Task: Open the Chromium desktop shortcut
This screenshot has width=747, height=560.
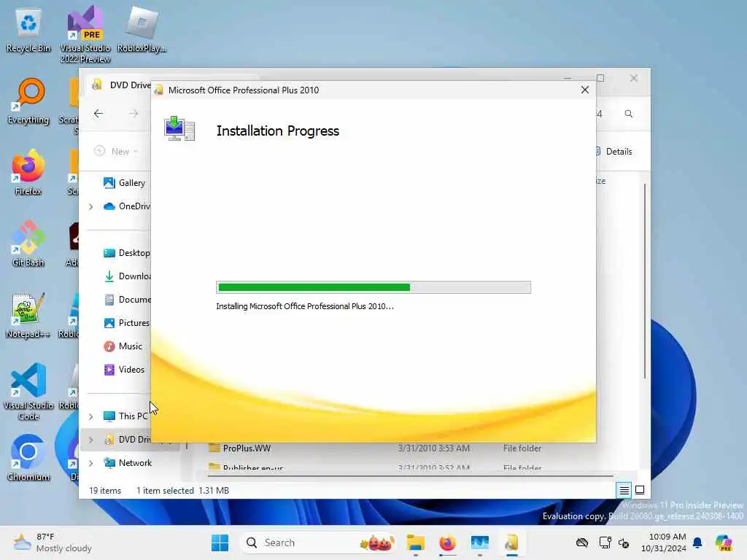Action: (x=28, y=458)
